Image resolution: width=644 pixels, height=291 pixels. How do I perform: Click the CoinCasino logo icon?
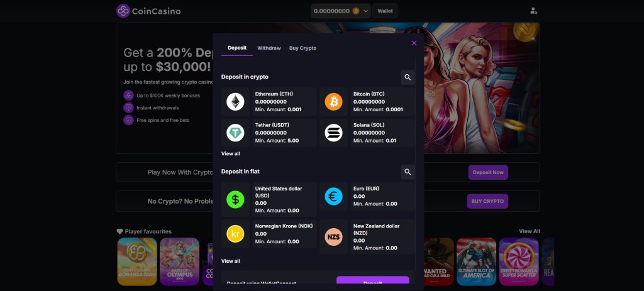click(123, 11)
